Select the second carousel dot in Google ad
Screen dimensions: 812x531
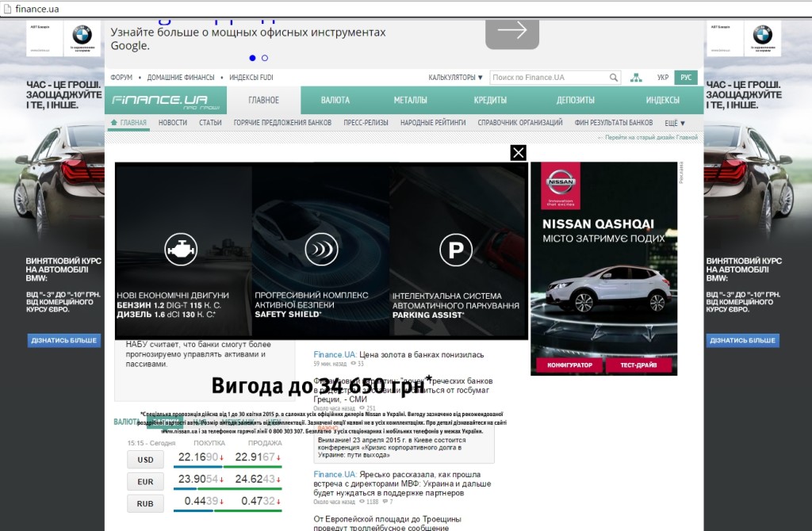[265, 58]
